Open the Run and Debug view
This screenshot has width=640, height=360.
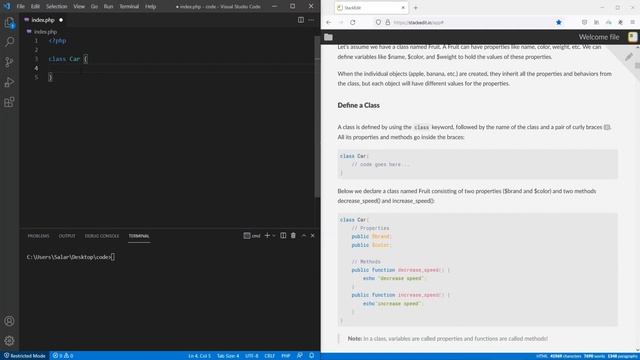9,82
